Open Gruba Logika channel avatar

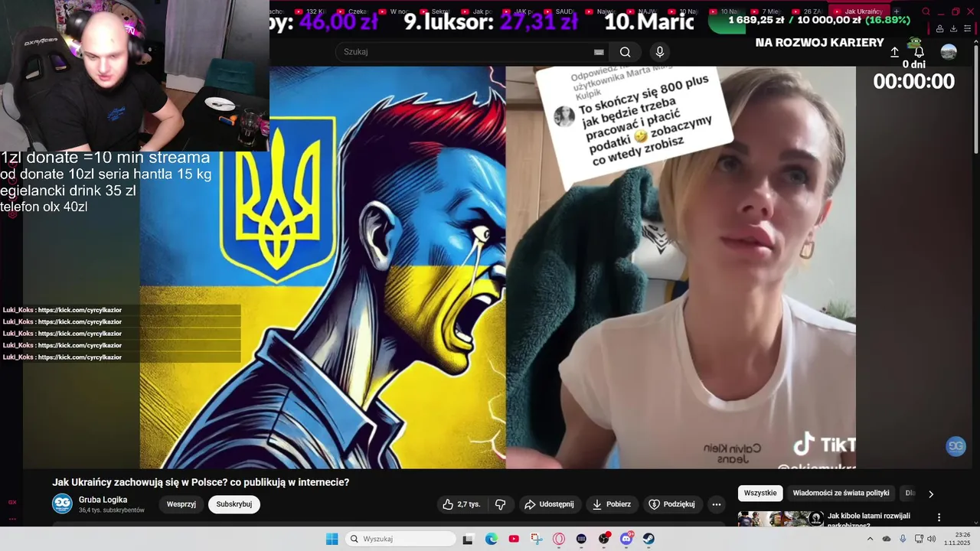[x=62, y=504]
